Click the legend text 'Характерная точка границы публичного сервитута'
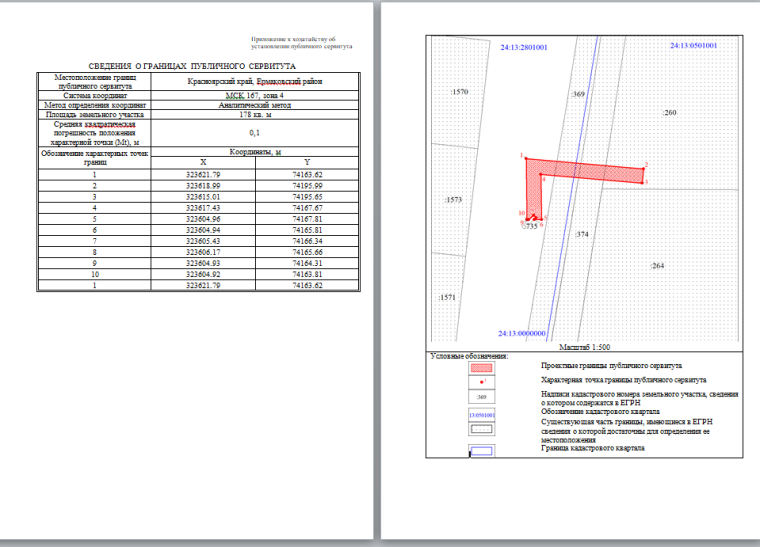The height and width of the screenshot is (547, 760). point(624,380)
